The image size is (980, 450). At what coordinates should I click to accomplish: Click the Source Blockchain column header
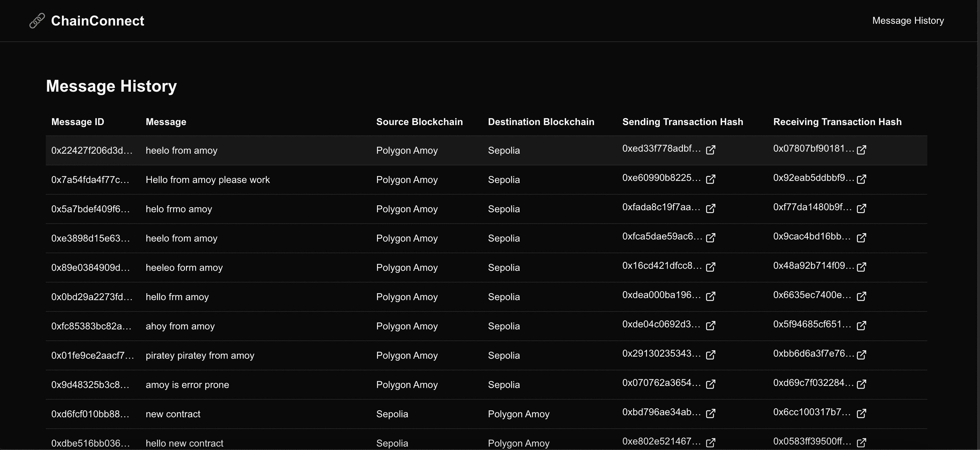coord(419,122)
